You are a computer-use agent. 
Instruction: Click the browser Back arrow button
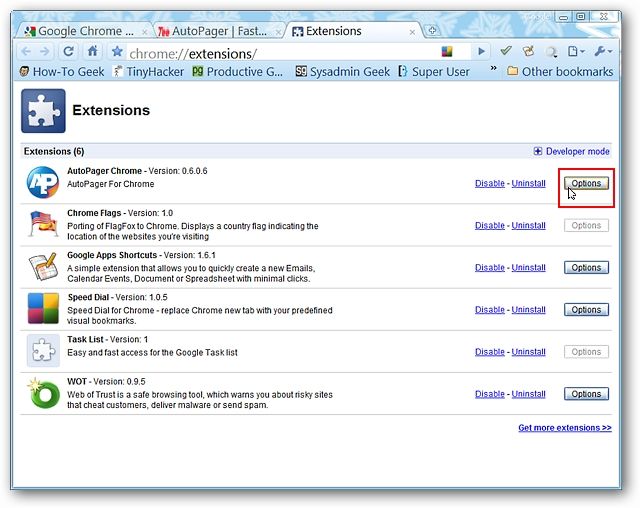[x=26, y=52]
